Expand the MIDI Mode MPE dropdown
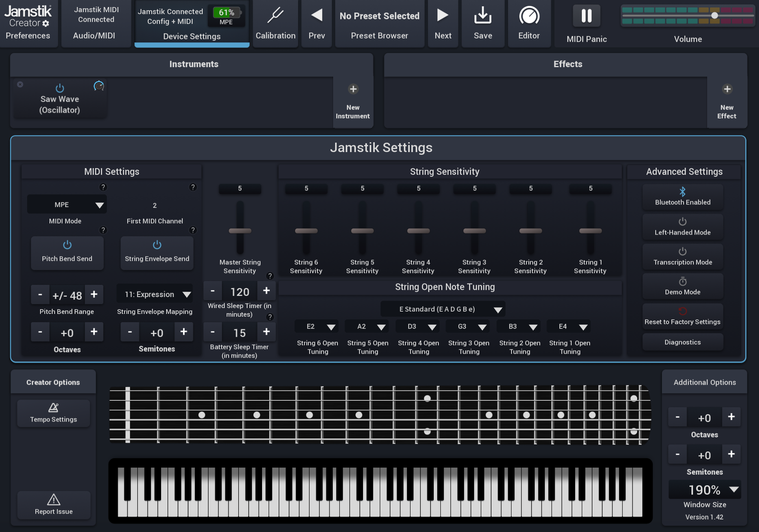The height and width of the screenshot is (532, 759). [67, 205]
